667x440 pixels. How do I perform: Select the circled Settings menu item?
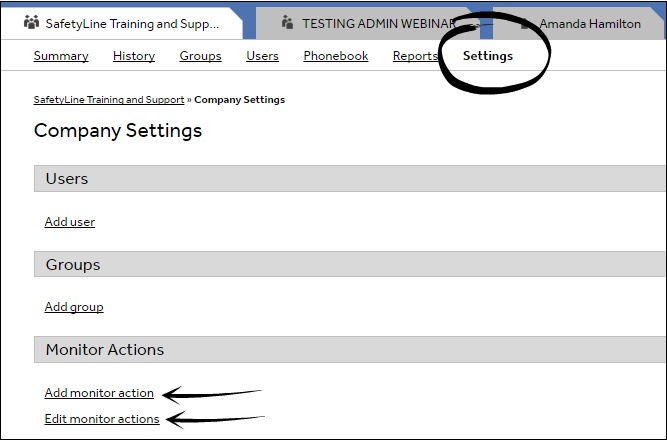488,56
